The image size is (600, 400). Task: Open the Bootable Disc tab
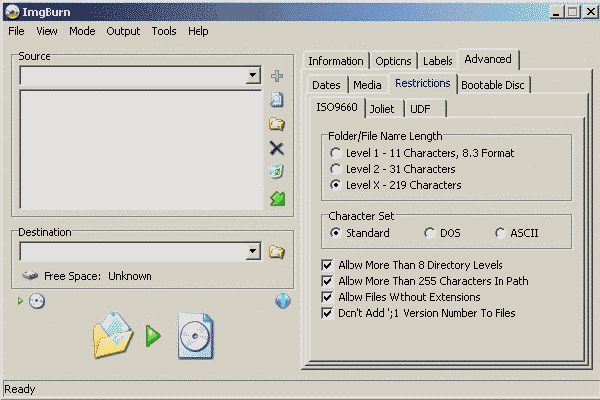tap(493, 85)
